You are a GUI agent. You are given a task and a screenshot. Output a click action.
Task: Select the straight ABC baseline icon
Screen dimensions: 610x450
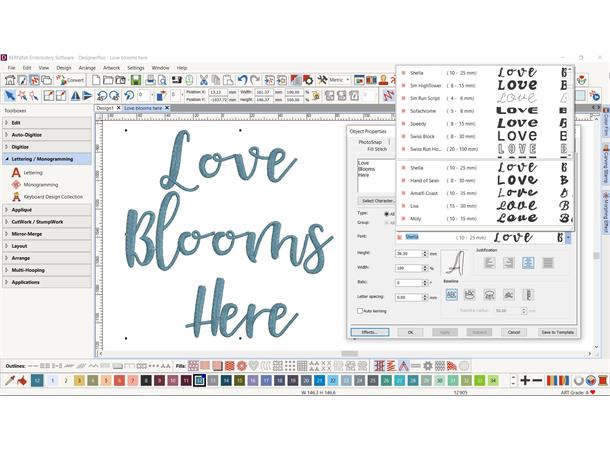tap(452, 295)
